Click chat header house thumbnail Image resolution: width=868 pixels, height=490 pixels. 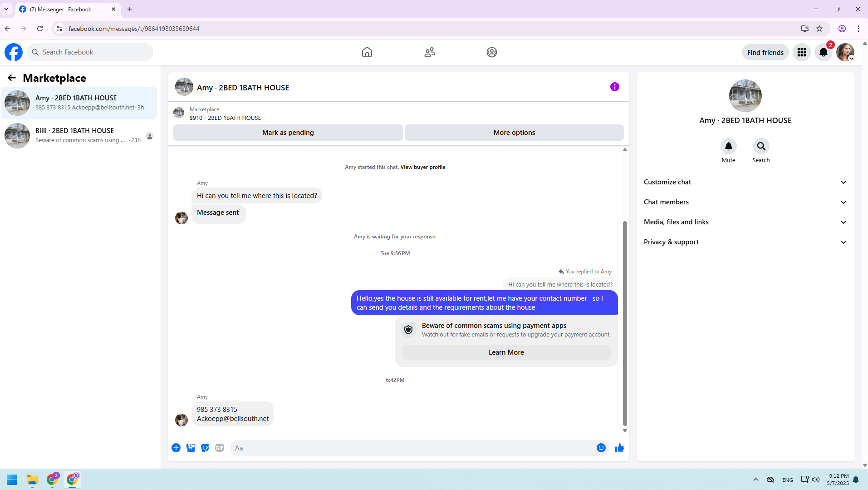(x=184, y=87)
